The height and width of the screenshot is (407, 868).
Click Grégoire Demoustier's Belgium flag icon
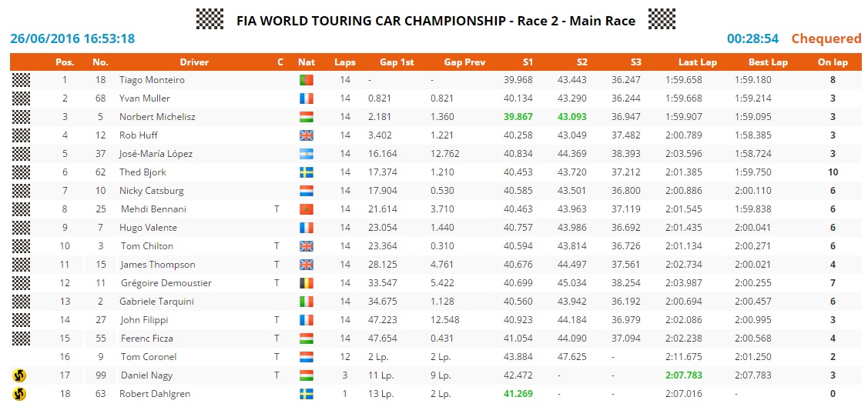pos(306,283)
